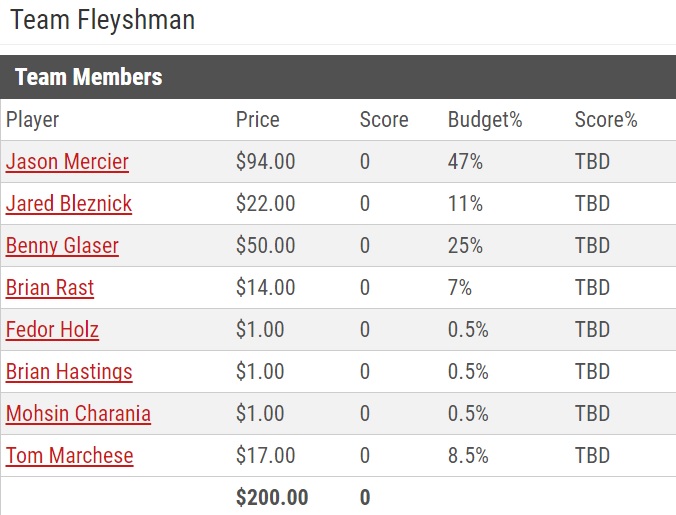
Task: Open Benny Glaser player profile
Action: coord(62,246)
